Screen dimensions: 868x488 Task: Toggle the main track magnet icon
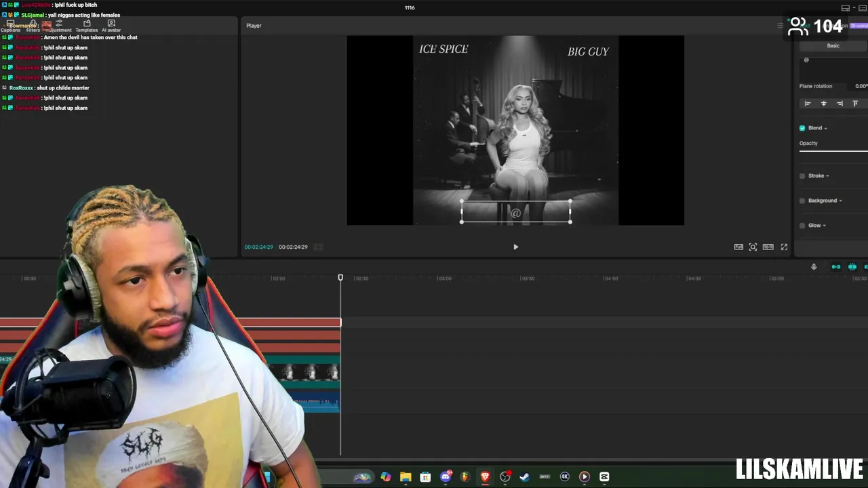[x=836, y=267]
